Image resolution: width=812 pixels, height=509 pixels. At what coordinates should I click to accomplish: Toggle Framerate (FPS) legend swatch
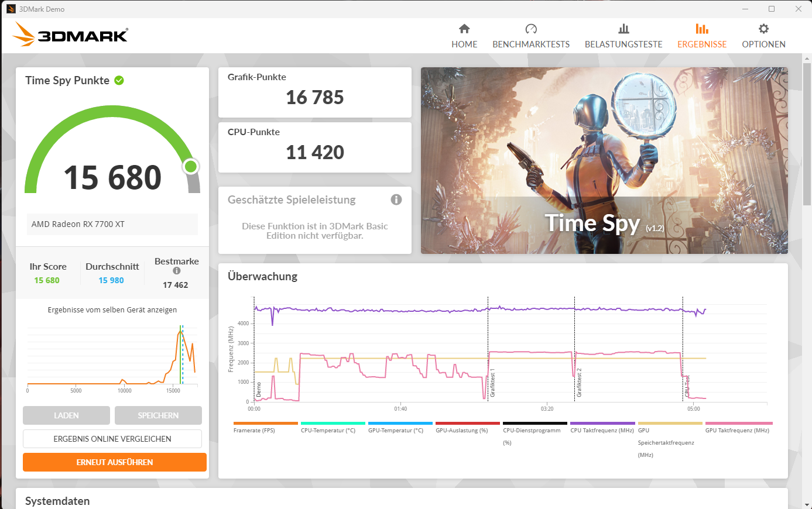coord(266,423)
